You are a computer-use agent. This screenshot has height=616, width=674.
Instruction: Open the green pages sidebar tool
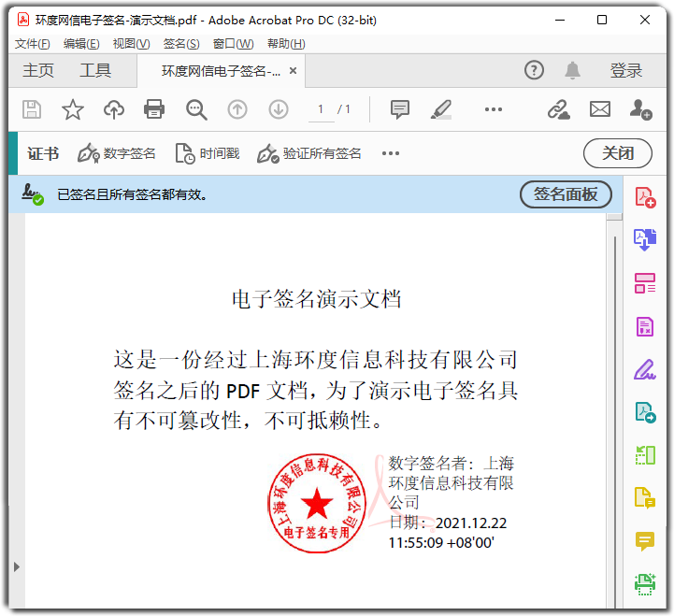pos(645,455)
